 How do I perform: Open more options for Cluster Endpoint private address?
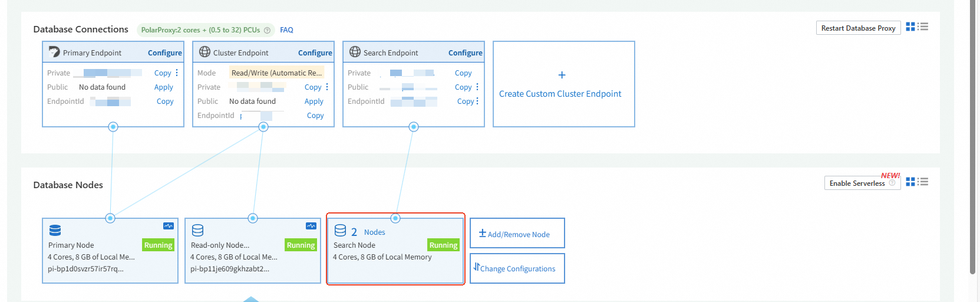point(327,87)
